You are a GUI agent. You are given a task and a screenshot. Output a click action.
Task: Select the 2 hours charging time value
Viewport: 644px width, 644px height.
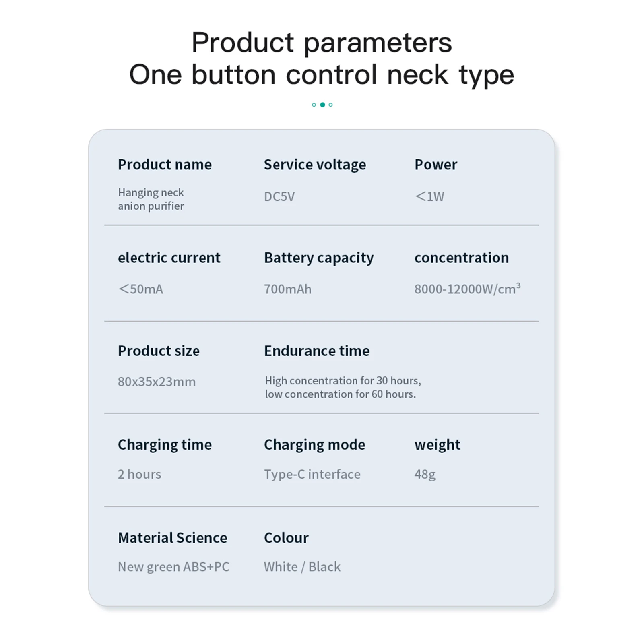coord(139,474)
